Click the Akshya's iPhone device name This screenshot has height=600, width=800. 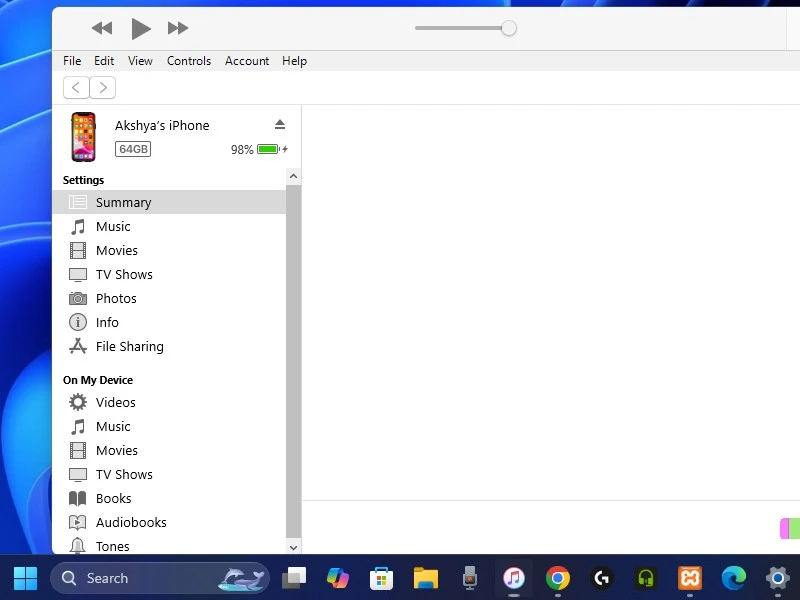pyautogui.click(x=162, y=126)
